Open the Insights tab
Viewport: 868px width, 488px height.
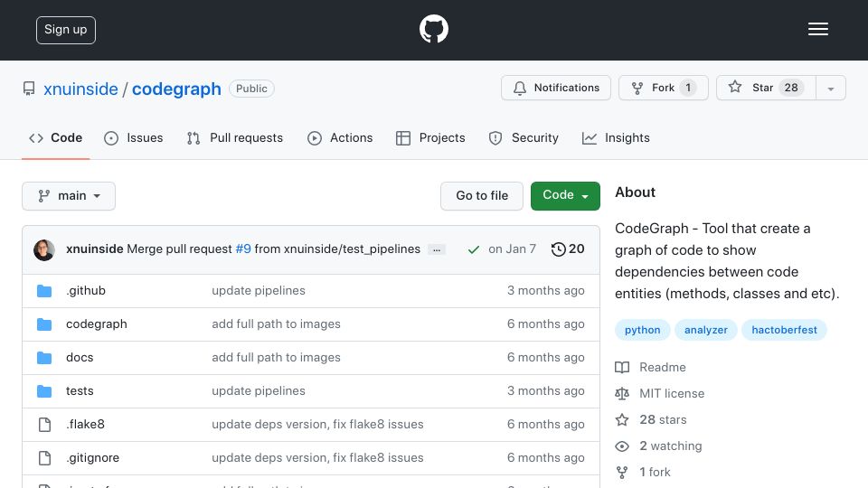tap(616, 137)
